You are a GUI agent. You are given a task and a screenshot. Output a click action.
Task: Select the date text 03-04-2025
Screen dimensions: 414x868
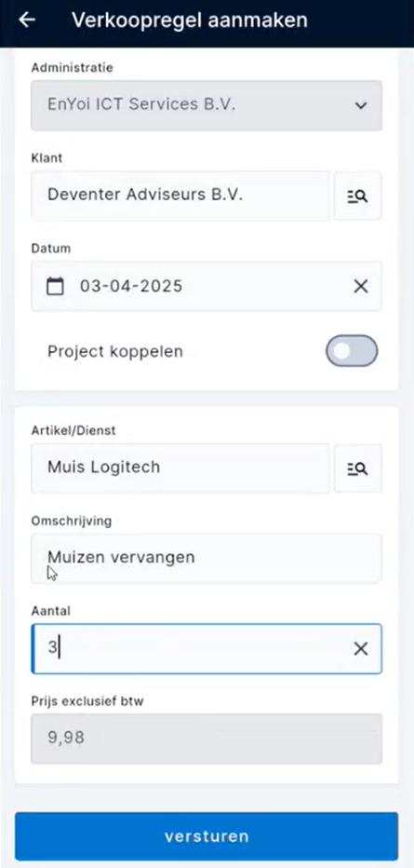pyautogui.click(x=131, y=286)
